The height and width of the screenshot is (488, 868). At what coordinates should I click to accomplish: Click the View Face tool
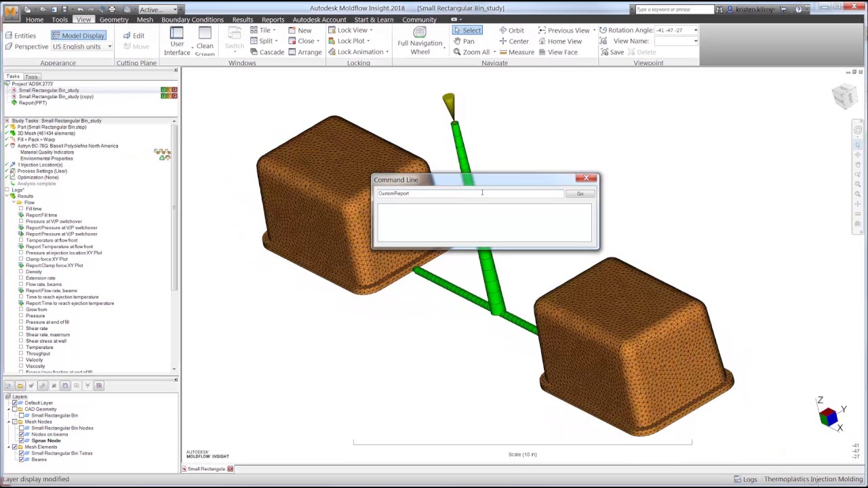click(x=558, y=52)
